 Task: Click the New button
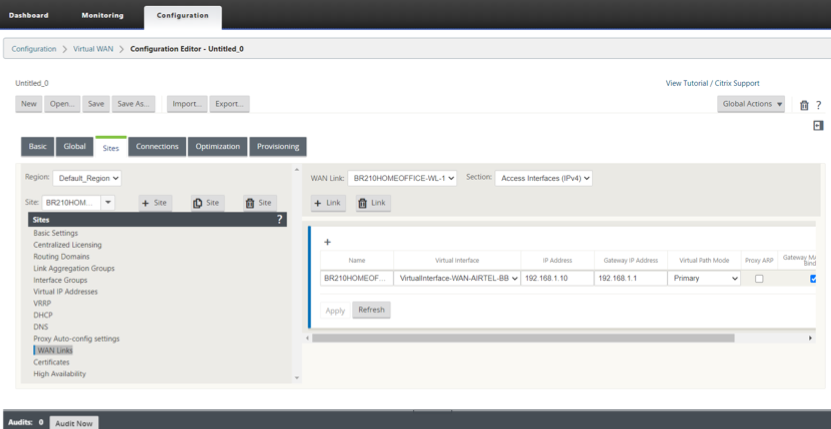click(29, 104)
